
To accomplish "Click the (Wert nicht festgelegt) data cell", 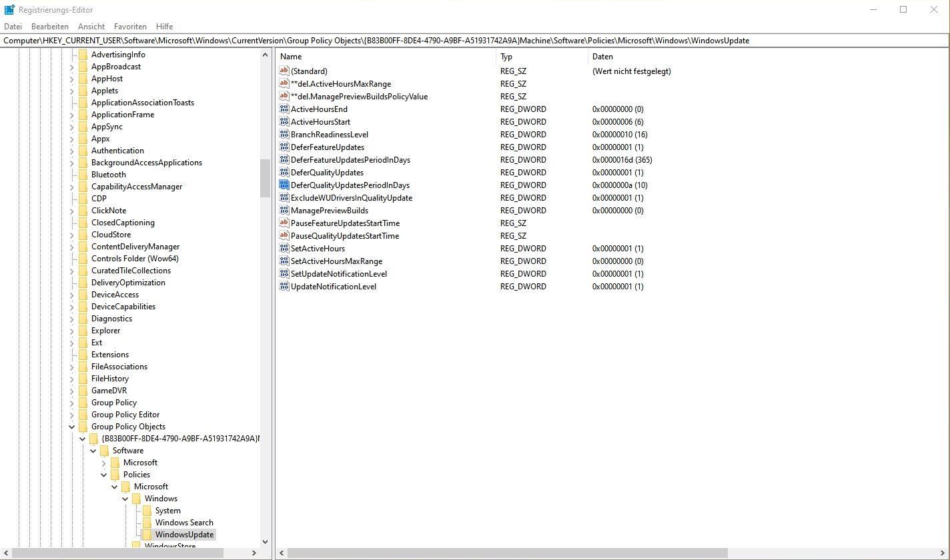I will (631, 71).
